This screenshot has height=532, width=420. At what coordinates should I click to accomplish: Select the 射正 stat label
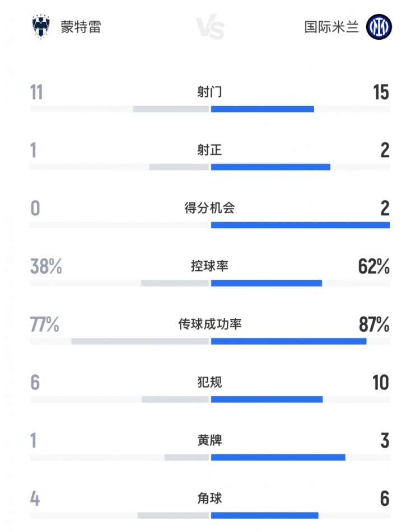coord(209,150)
